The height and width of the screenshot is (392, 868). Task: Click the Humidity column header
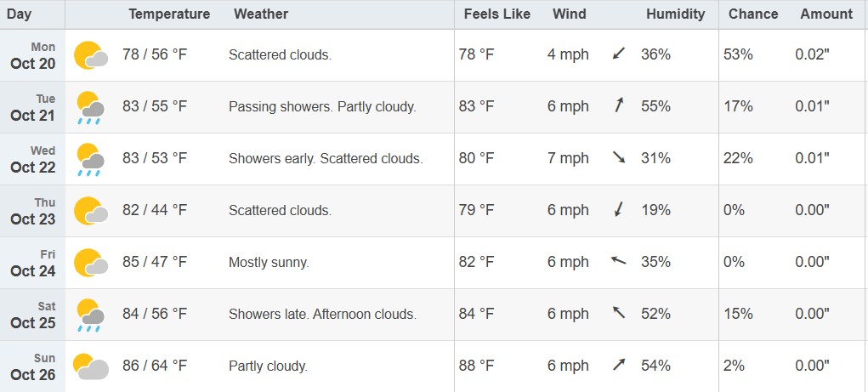point(675,14)
